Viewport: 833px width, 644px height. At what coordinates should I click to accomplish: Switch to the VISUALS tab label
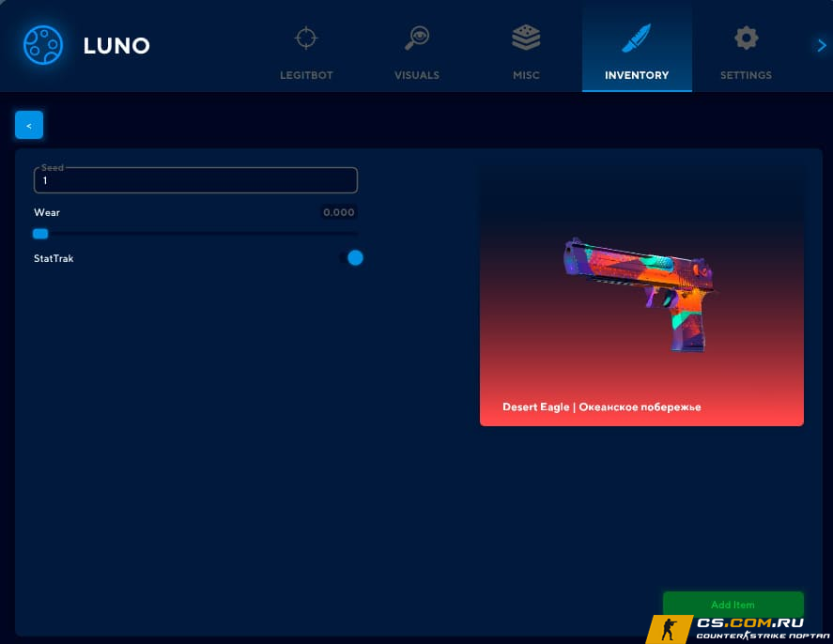click(417, 75)
